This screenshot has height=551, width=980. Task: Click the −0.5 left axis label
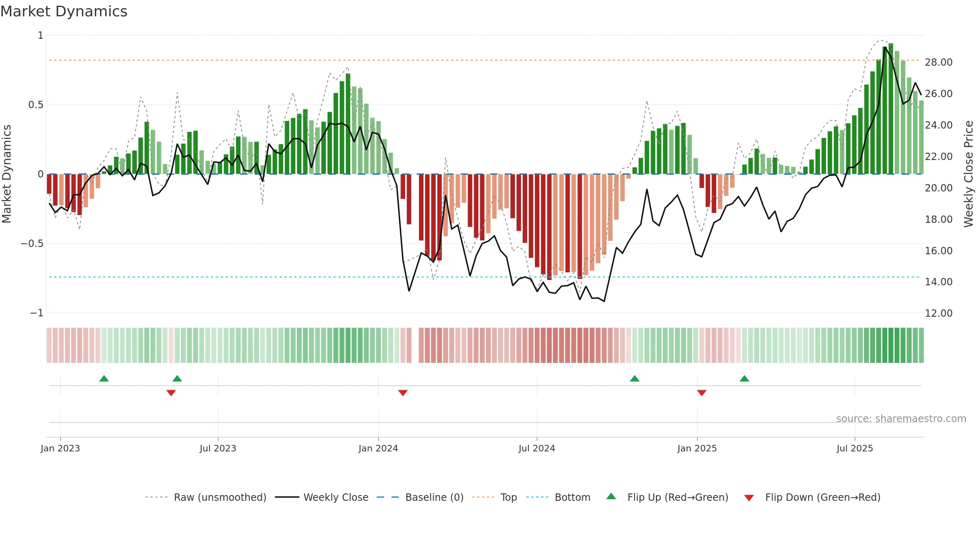pos(32,244)
